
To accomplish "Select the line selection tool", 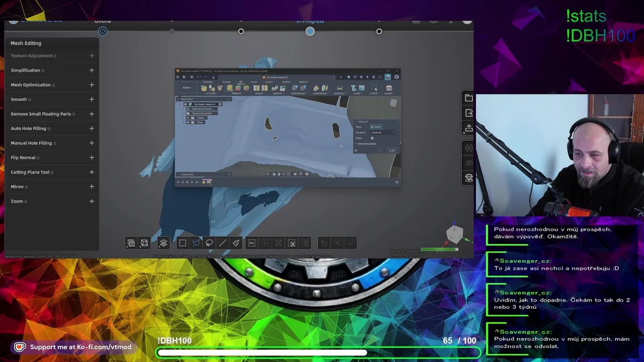I will [222, 243].
